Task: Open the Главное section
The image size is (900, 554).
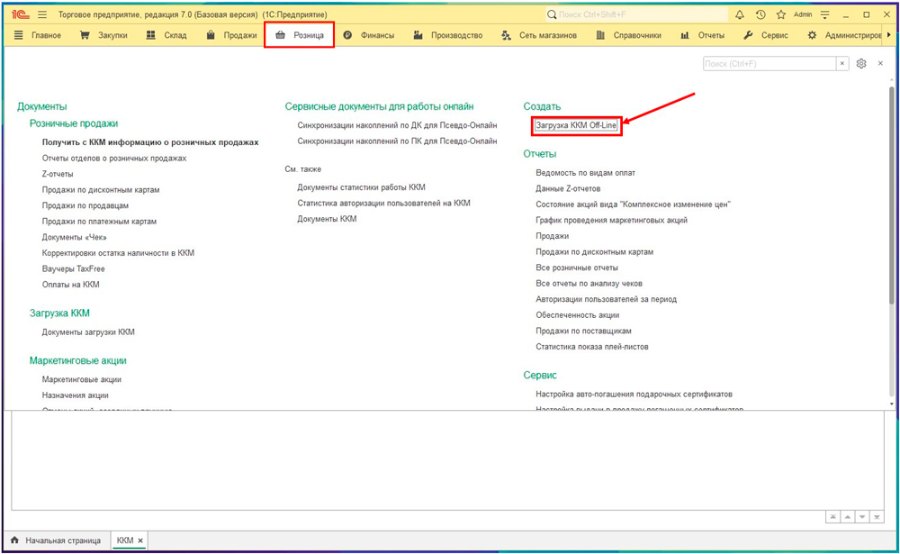Action: click(x=46, y=35)
